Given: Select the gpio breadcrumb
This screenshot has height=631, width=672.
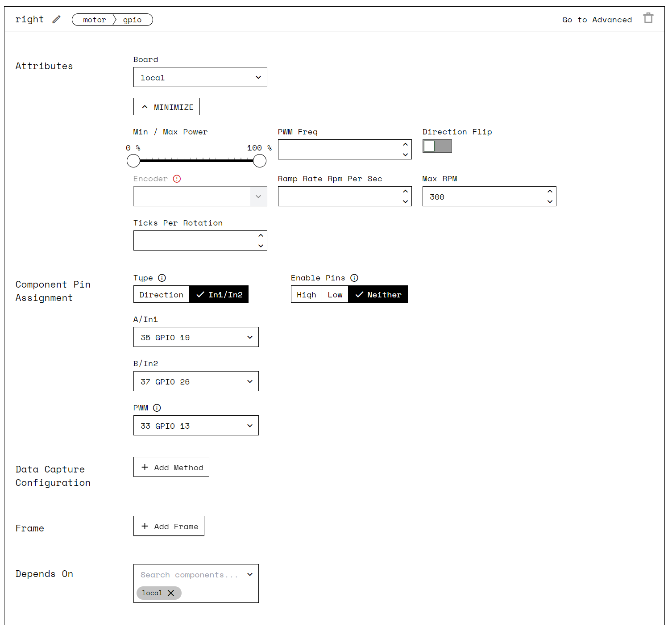Looking at the screenshot, I should (x=133, y=19).
